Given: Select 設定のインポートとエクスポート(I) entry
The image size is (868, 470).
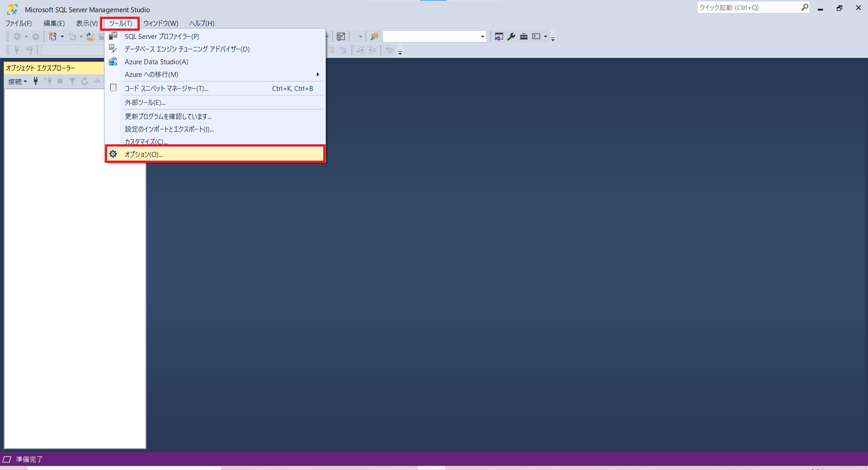Looking at the screenshot, I should (x=215, y=129).
